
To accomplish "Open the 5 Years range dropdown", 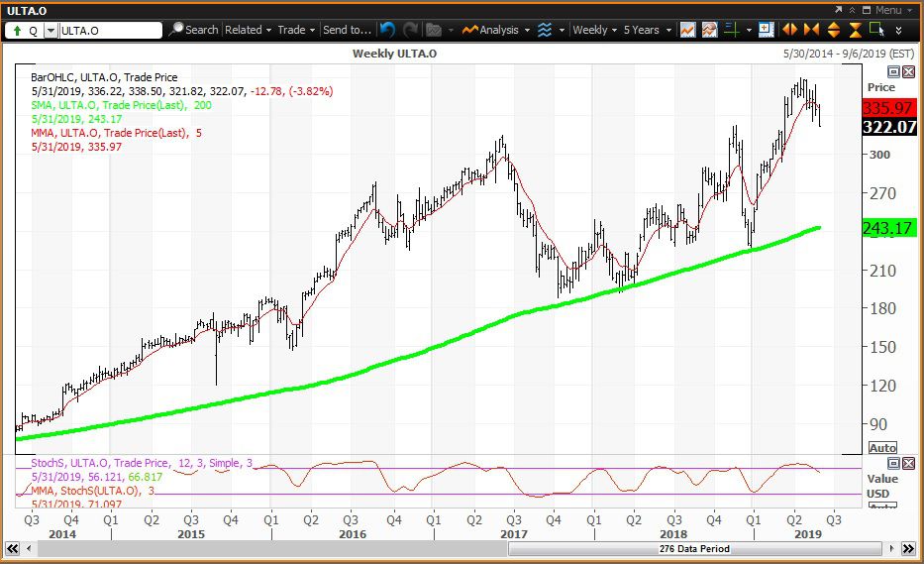I will [x=647, y=30].
